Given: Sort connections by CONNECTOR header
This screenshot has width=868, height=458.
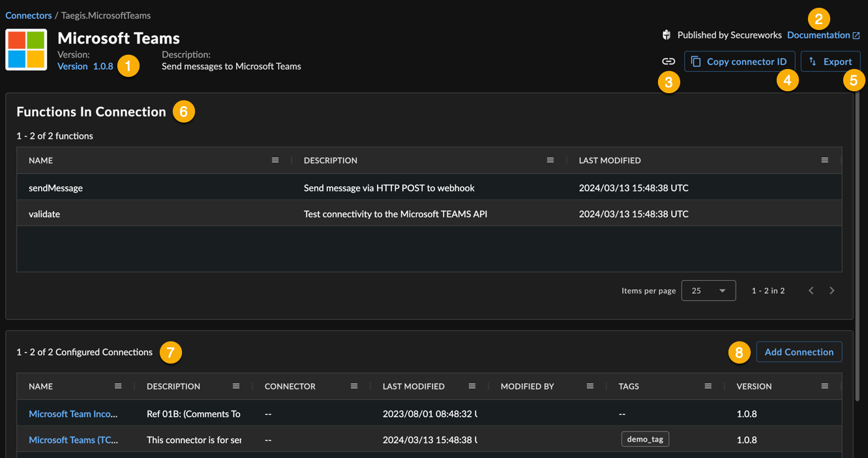Looking at the screenshot, I should tap(290, 386).
